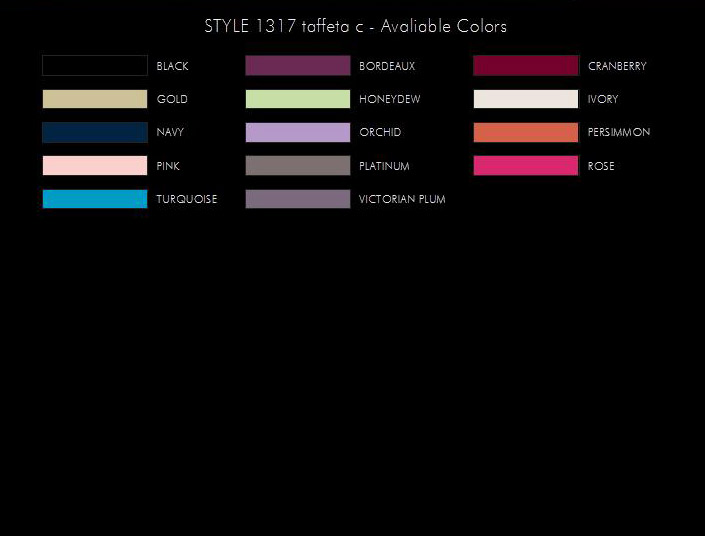705x536 pixels.
Task: Select the Rose color swatch
Action: point(526,165)
